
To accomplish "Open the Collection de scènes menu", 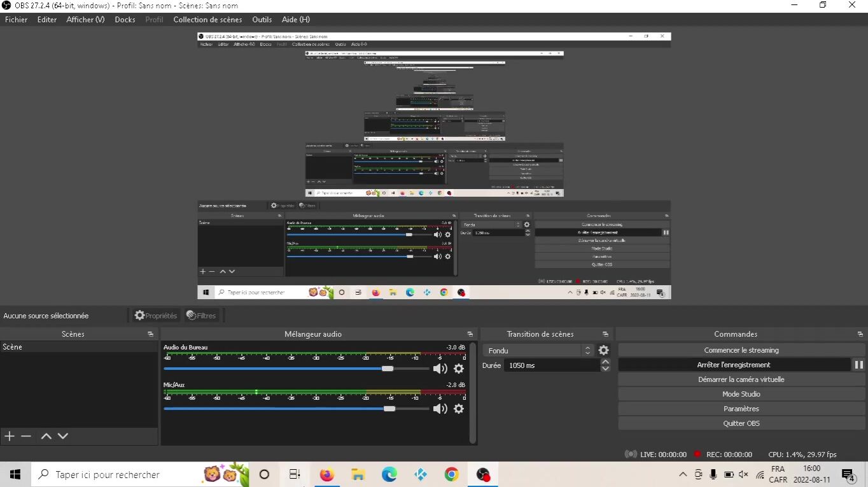I will (207, 20).
